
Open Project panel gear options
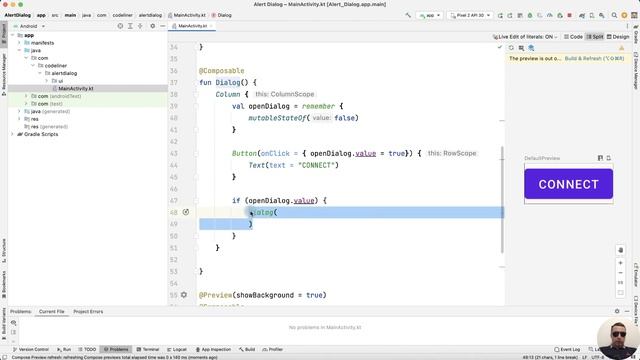(153, 26)
